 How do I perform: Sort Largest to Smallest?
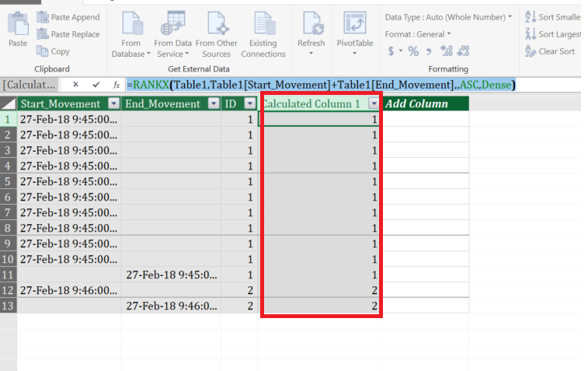553,34
